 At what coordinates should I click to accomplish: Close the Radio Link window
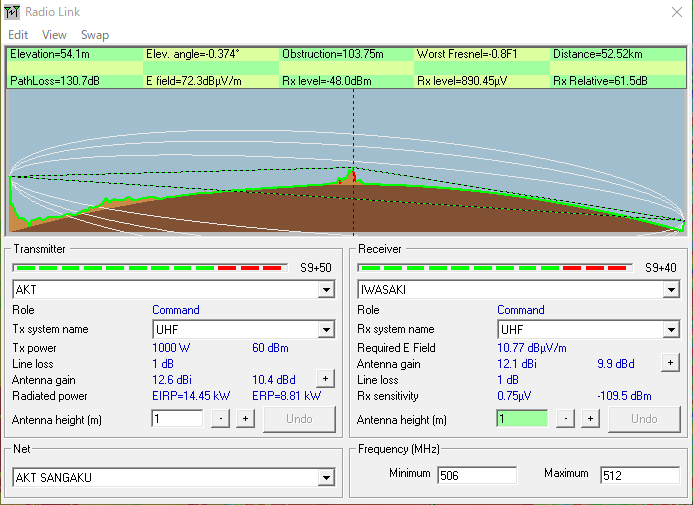coord(677,12)
